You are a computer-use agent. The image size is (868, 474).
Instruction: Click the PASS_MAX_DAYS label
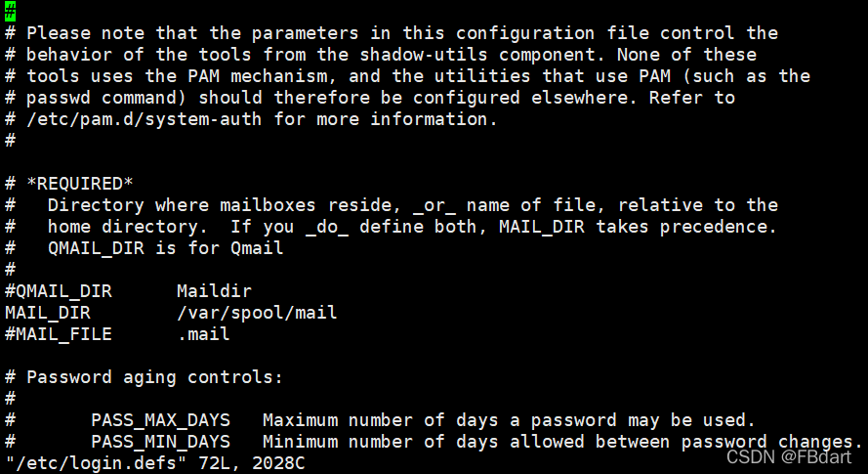[160, 420]
